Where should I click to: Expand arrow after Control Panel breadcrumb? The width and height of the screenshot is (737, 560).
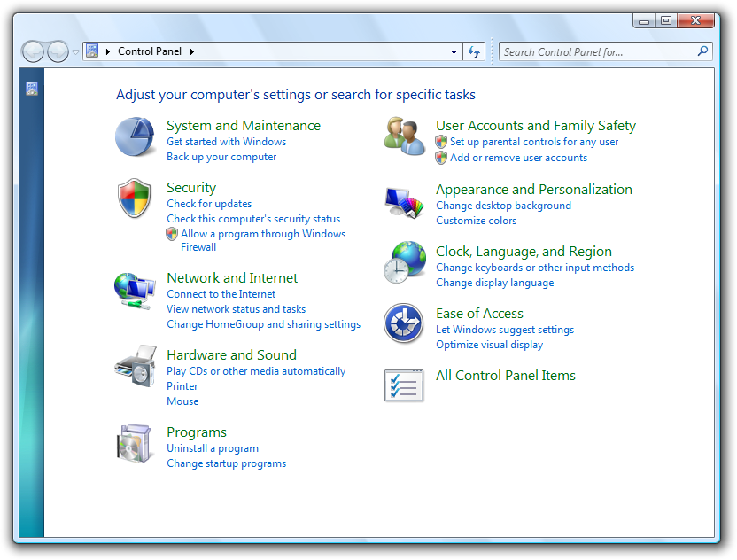[x=191, y=51]
